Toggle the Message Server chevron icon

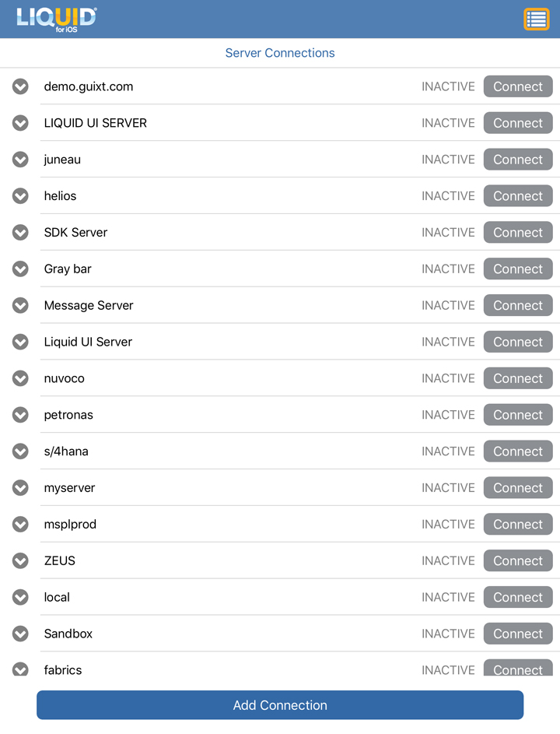point(20,306)
